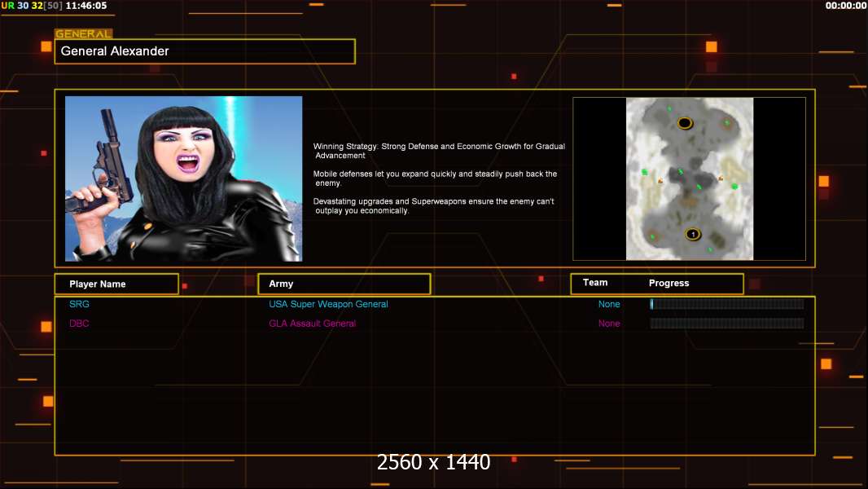The width and height of the screenshot is (868, 489).
Task: Click the GLA Assault General army entry
Action: [x=312, y=324]
